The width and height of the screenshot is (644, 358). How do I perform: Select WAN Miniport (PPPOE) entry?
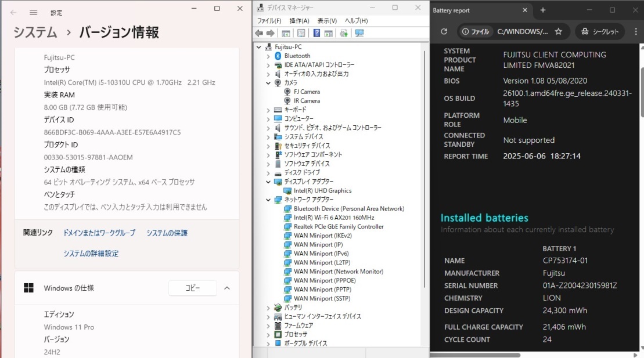tap(325, 280)
